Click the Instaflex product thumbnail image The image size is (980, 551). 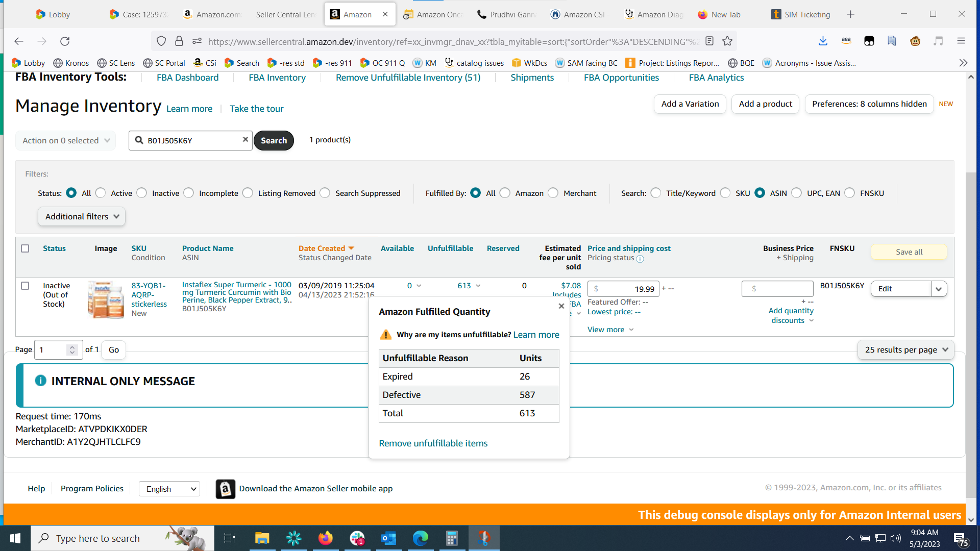pyautogui.click(x=106, y=300)
